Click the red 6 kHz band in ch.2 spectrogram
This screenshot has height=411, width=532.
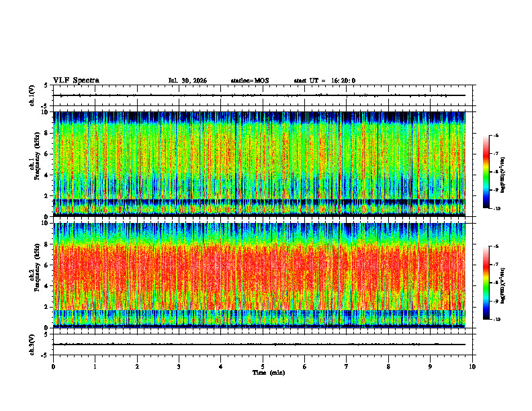pos(259,265)
